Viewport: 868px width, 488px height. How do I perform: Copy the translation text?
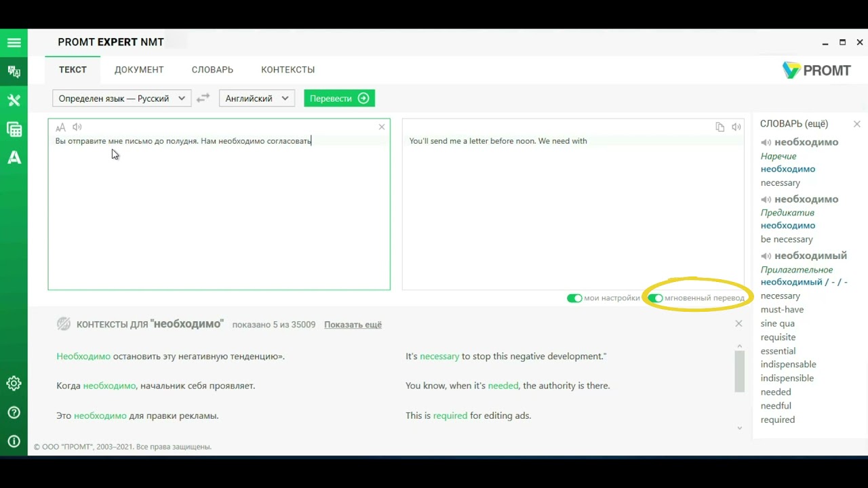(x=719, y=127)
